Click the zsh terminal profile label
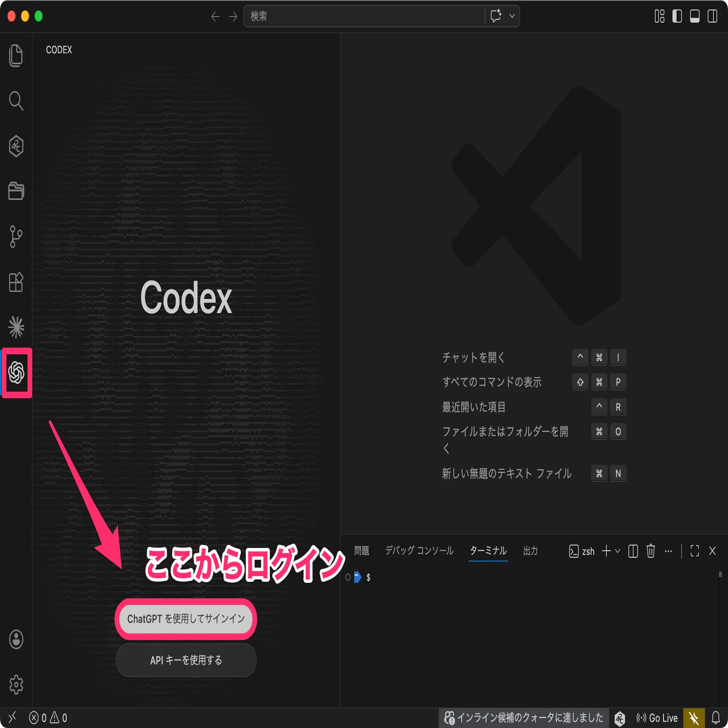The image size is (728, 728). click(x=581, y=551)
